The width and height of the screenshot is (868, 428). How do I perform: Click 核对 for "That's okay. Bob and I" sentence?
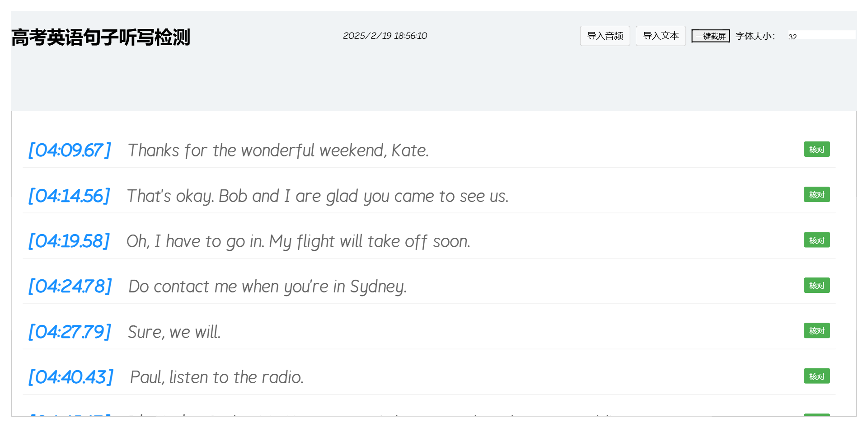816,195
